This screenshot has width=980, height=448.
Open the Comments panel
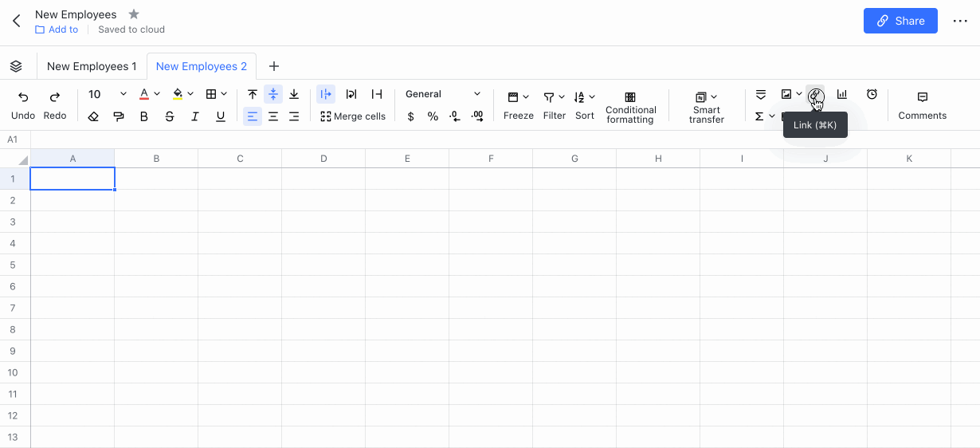click(922, 105)
